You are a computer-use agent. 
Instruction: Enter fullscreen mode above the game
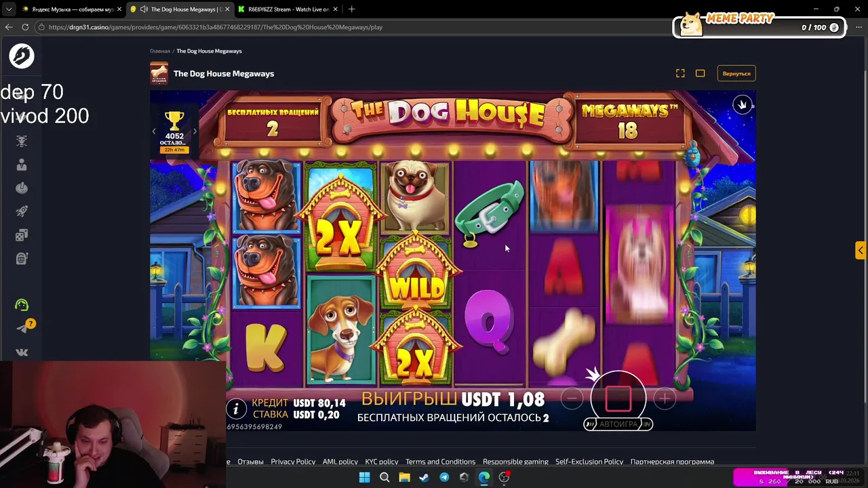click(680, 73)
